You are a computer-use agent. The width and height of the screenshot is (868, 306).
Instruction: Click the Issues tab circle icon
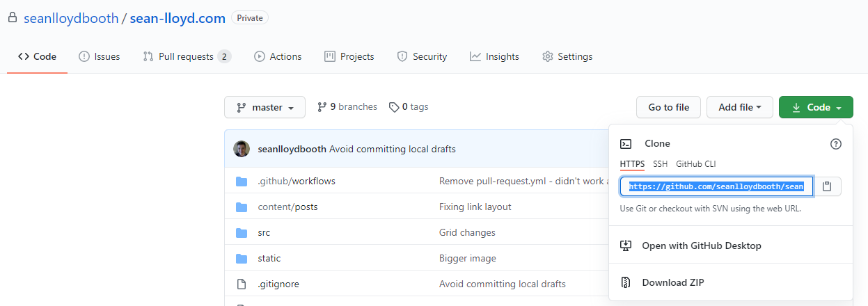pyautogui.click(x=84, y=56)
